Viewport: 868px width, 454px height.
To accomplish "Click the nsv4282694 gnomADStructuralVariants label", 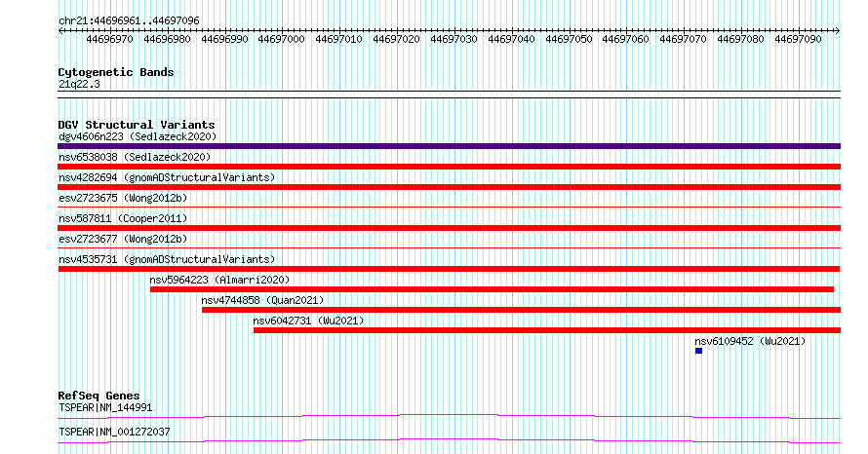I will [167, 177].
